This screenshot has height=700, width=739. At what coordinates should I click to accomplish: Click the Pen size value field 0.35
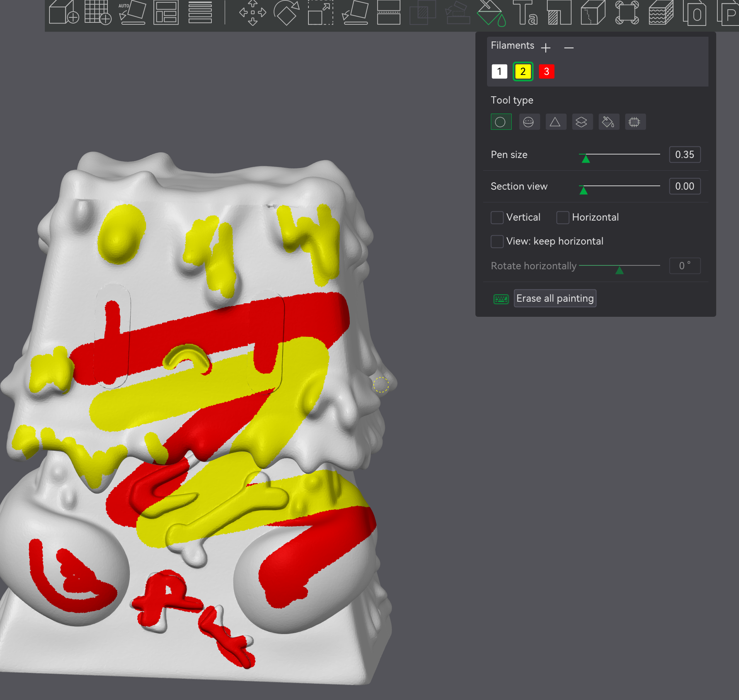coord(685,155)
